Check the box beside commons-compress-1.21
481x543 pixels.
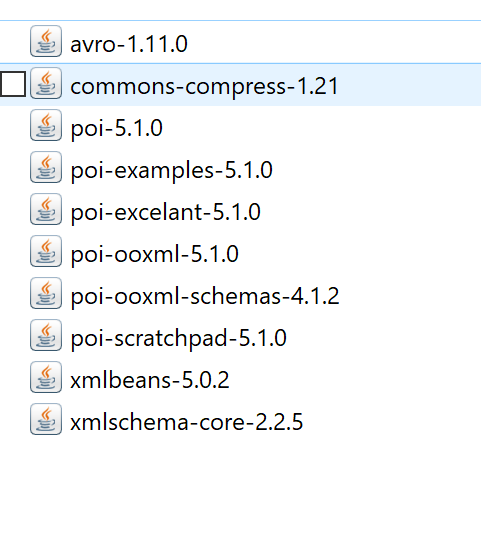[x=13, y=84]
